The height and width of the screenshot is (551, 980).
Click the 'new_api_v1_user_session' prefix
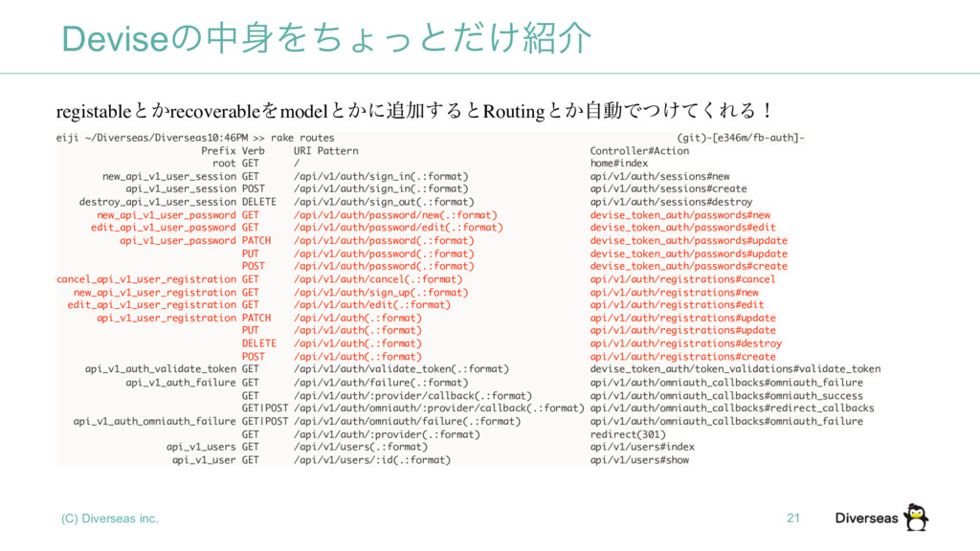click(x=169, y=176)
